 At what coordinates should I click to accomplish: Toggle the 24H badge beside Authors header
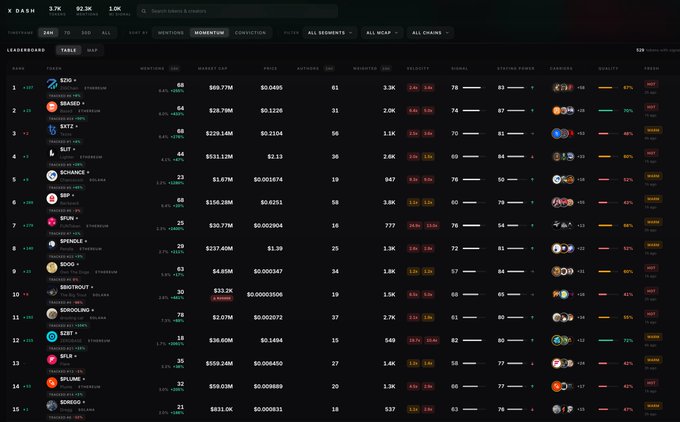[329, 69]
